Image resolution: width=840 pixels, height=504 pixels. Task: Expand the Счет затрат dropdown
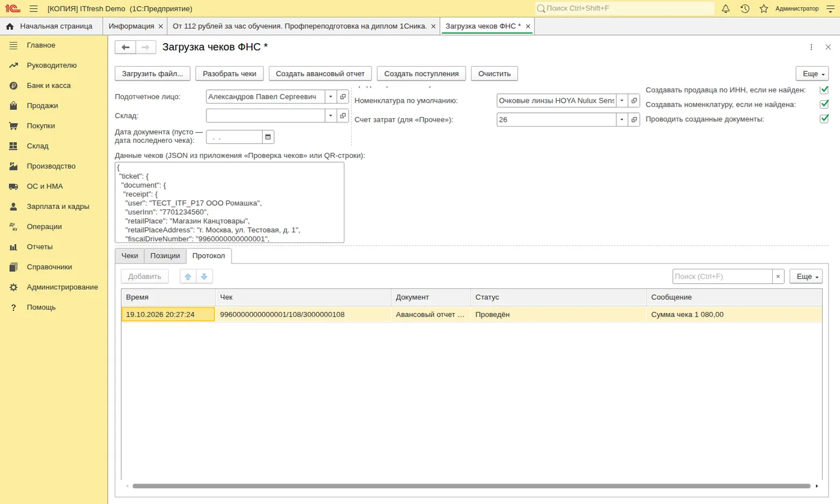622,119
